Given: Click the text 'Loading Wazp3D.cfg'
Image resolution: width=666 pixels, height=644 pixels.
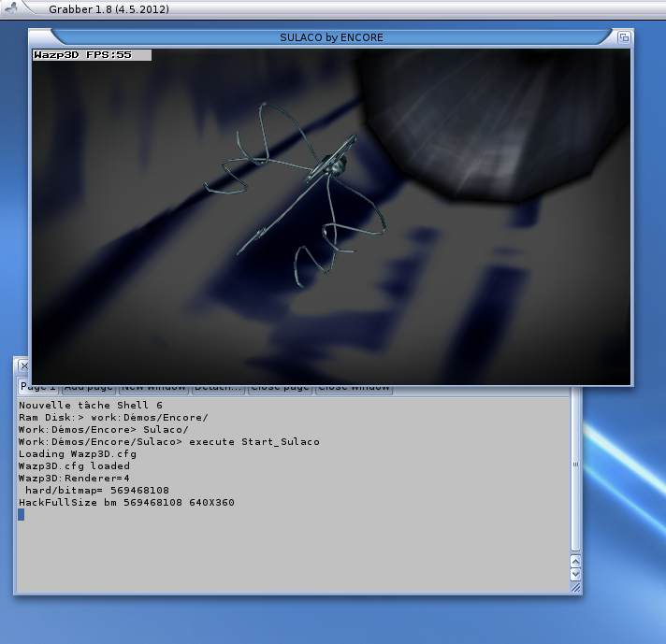Looking at the screenshot, I should point(78,454).
